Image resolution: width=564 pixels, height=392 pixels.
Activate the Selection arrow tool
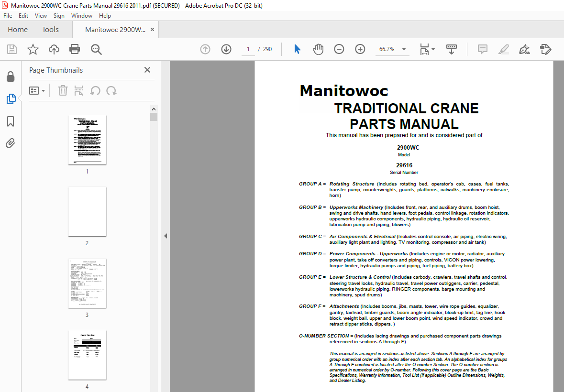pos(297,49)
